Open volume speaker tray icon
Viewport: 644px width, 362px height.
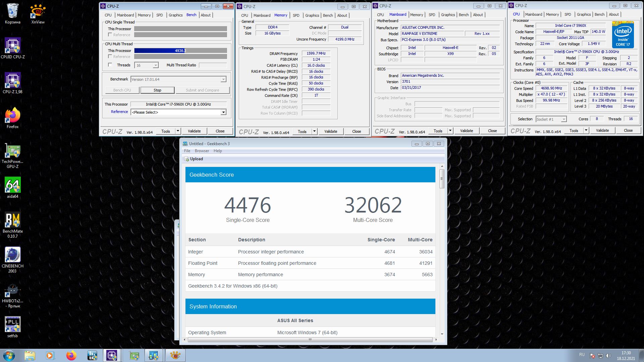[x=608, y=356]
